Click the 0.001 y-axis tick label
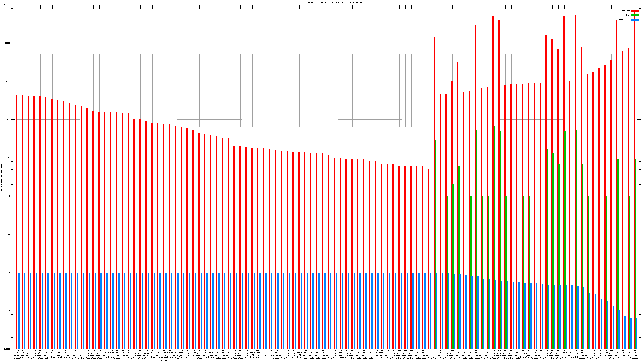Viewport: 644px width, 362px height. point(8,311)
